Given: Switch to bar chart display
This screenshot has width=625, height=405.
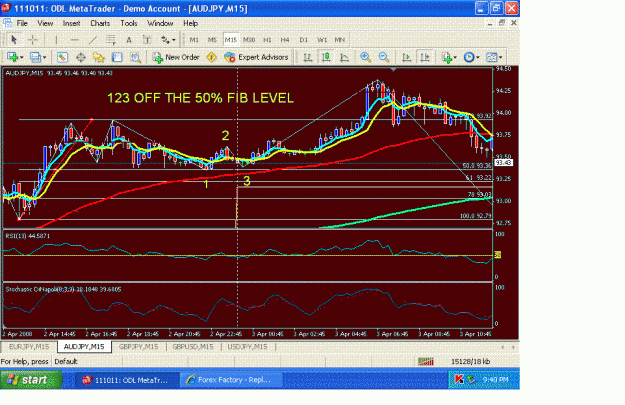Looking at the screenshot, I should pyautogui.click(x=307, y=57).
